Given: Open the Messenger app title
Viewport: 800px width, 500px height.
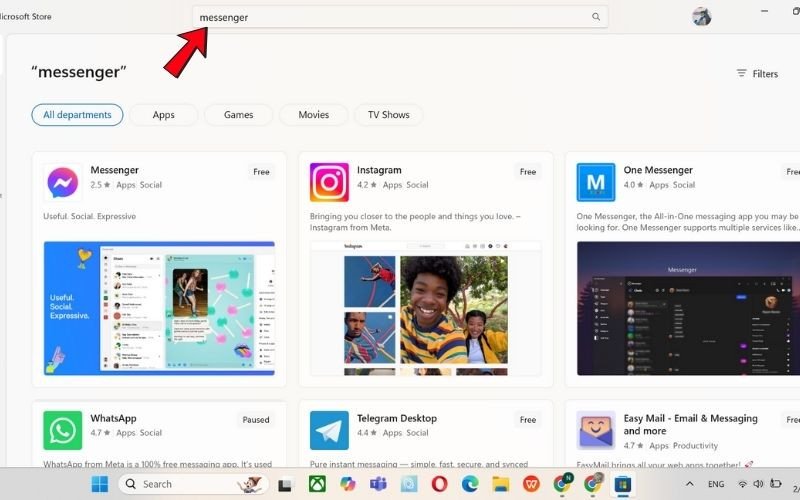Looking at the screenshot, I should coord(114,170).
